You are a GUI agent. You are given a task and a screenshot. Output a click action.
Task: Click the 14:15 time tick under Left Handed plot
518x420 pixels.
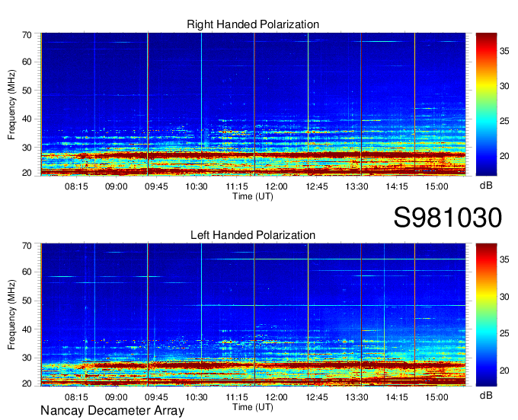click(x=397, y=397)
